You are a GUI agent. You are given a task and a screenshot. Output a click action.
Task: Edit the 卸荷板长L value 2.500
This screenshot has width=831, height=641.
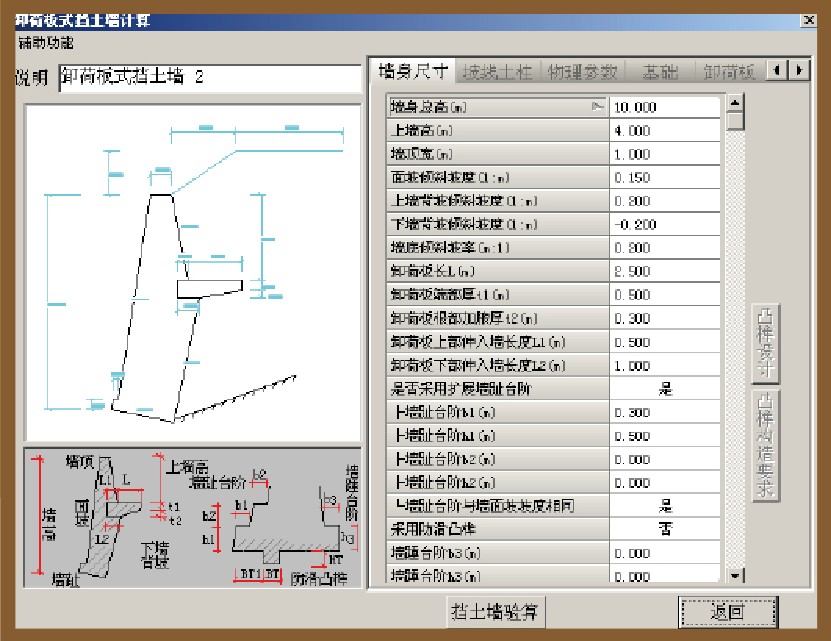tap(665, 271)
